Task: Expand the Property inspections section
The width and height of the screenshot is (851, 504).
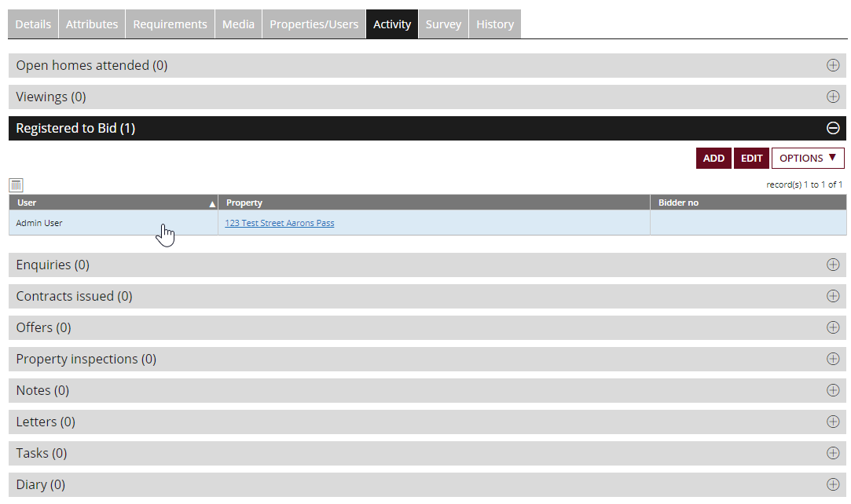Action: [x=833, y=359]
